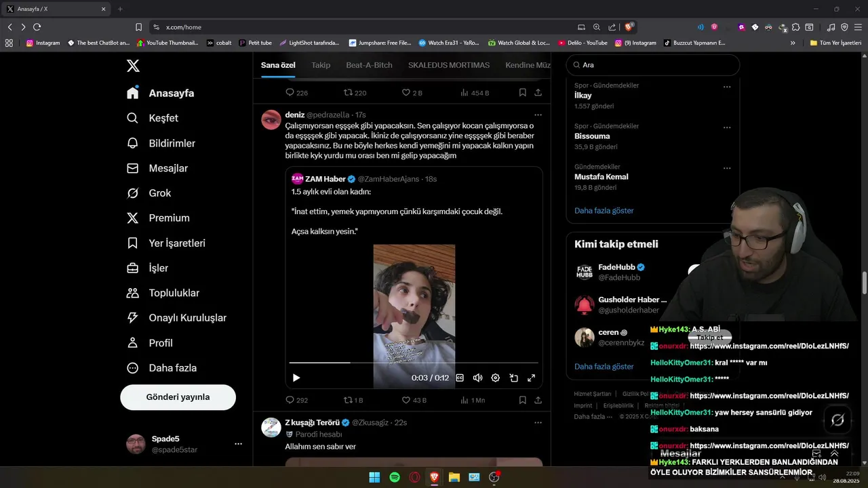Image resolution: width=868 pixels, height=488 pixels.
Task: Repost deniz's post (1 B)
Action: (x=353, y=400)
